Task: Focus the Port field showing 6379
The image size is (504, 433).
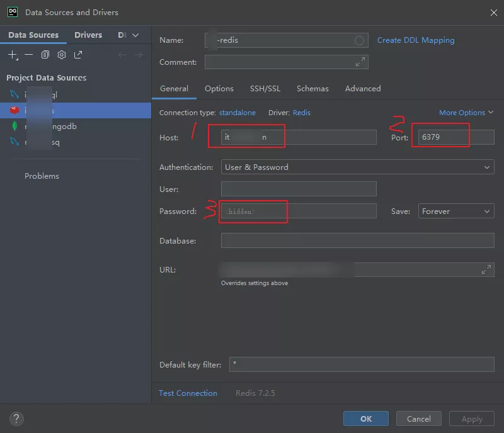Action: (x=456, y=137)
